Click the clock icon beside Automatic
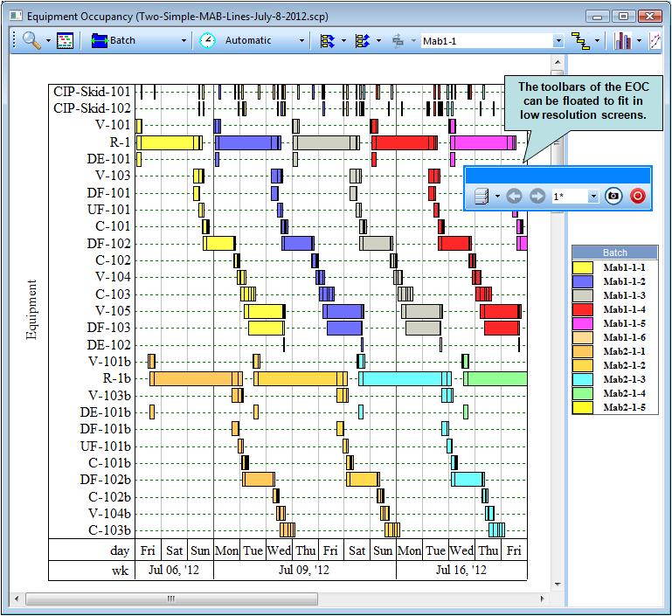672x616 pixels. tap(207, 40)
